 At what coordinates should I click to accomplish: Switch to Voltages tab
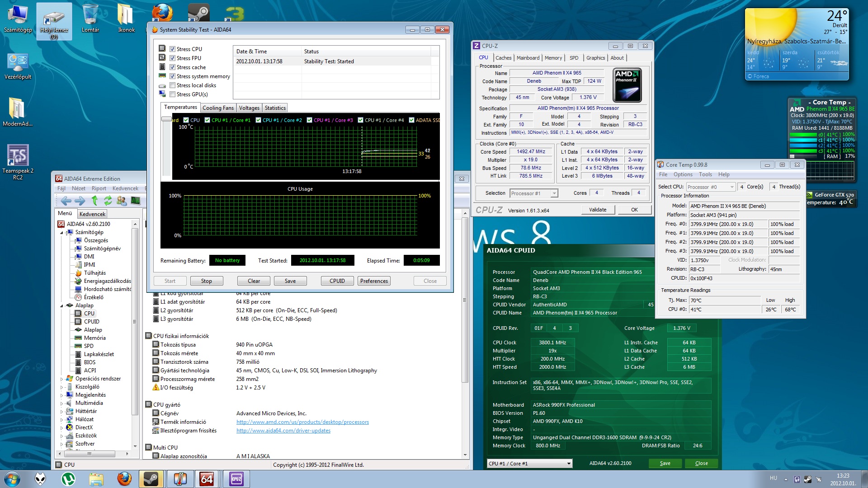tap(249, 108)
